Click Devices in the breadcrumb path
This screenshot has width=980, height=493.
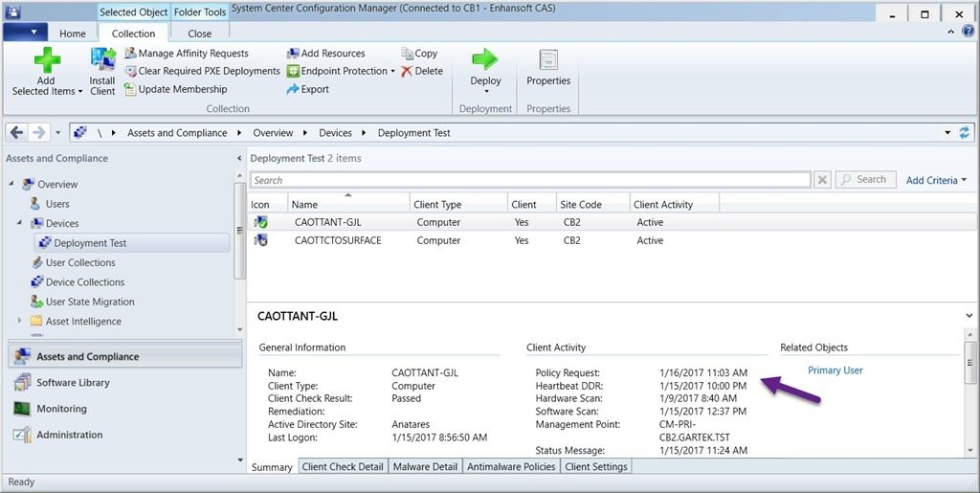(x=335, y=133)
